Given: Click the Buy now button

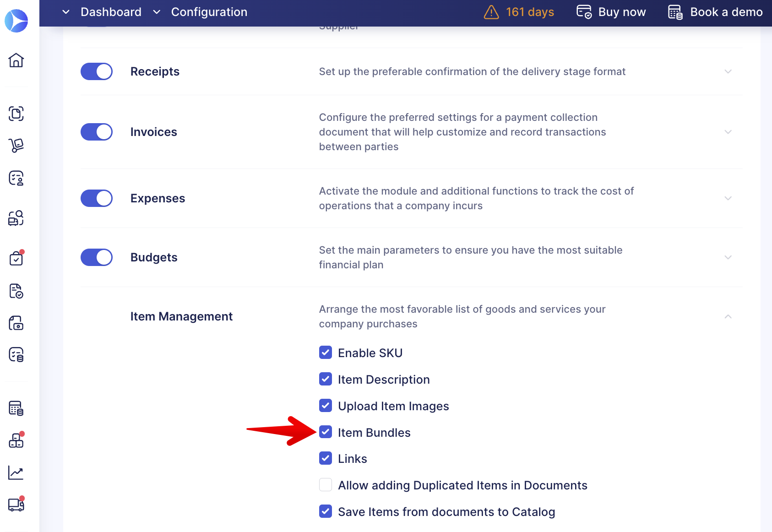Looking at the screenshot, I should pyautogui.click(x=611, y=12).
